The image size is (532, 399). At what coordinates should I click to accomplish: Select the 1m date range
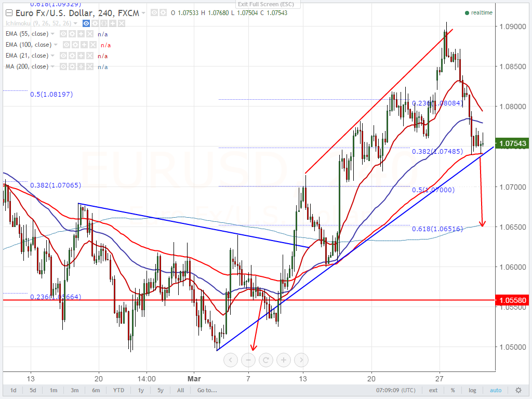(54, 390)
